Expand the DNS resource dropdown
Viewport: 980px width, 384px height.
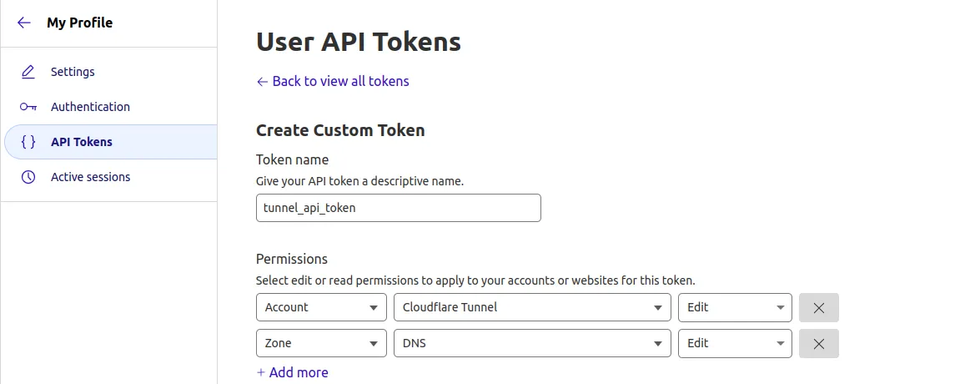click(x=532, y=343)
